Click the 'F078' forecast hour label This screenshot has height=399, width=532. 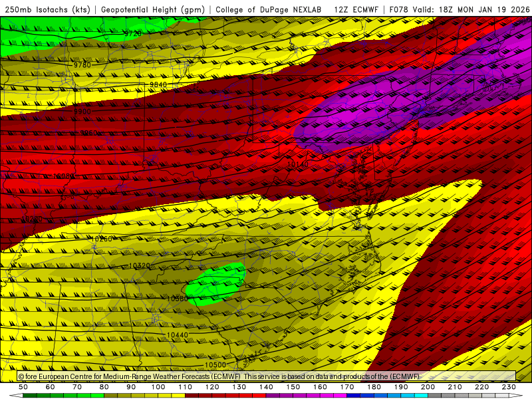pos(398,9)
